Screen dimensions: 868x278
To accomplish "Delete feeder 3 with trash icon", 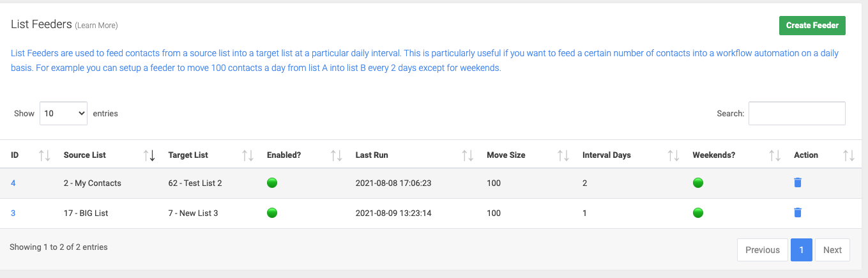I will (797, 213).
